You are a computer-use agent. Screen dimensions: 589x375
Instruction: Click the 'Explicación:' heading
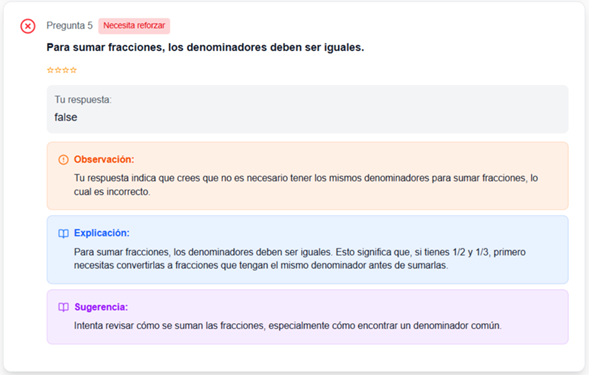[x=102, y=233]
